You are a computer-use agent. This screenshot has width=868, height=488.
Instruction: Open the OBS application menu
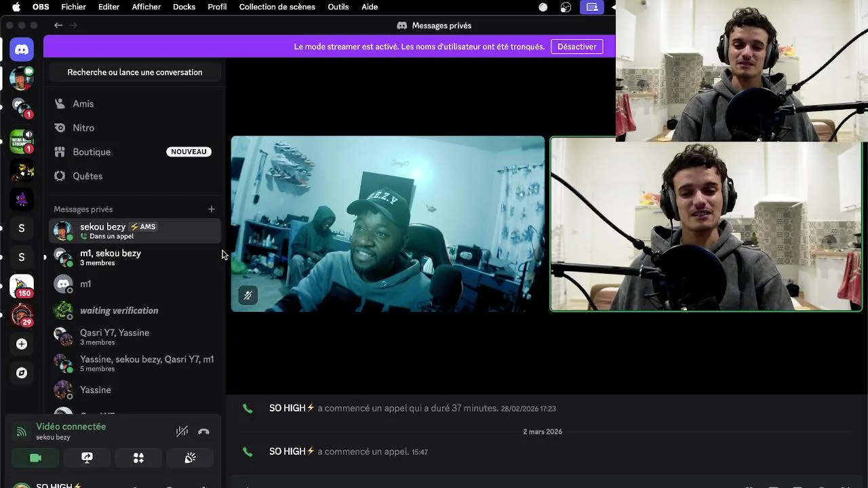41,7
